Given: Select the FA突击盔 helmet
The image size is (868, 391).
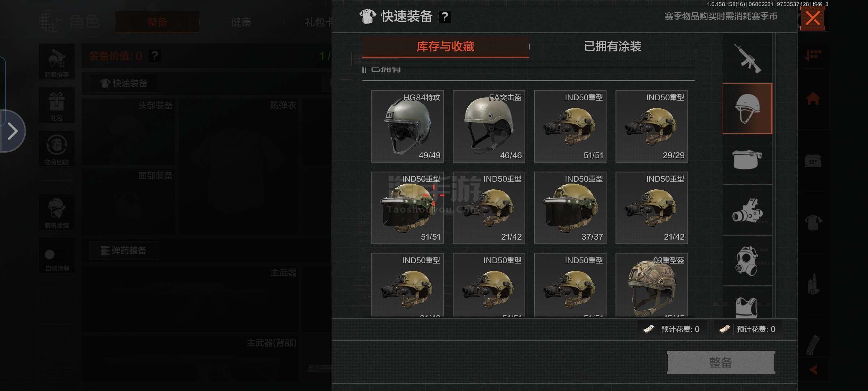Looking at the screenshot, I should (489, 126).
